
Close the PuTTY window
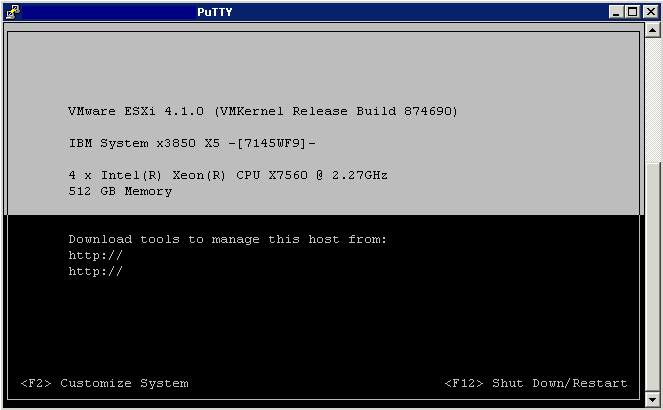(x=651, y=12)
